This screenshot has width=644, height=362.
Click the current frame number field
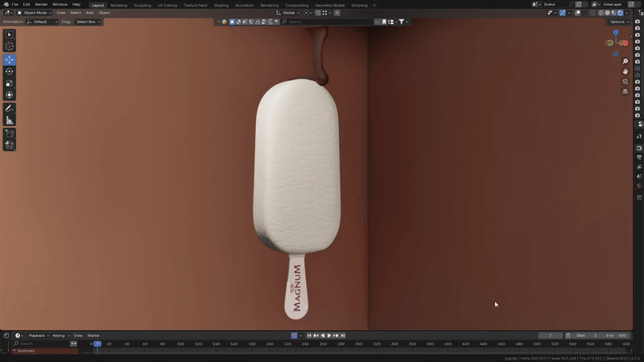point(551,335)
